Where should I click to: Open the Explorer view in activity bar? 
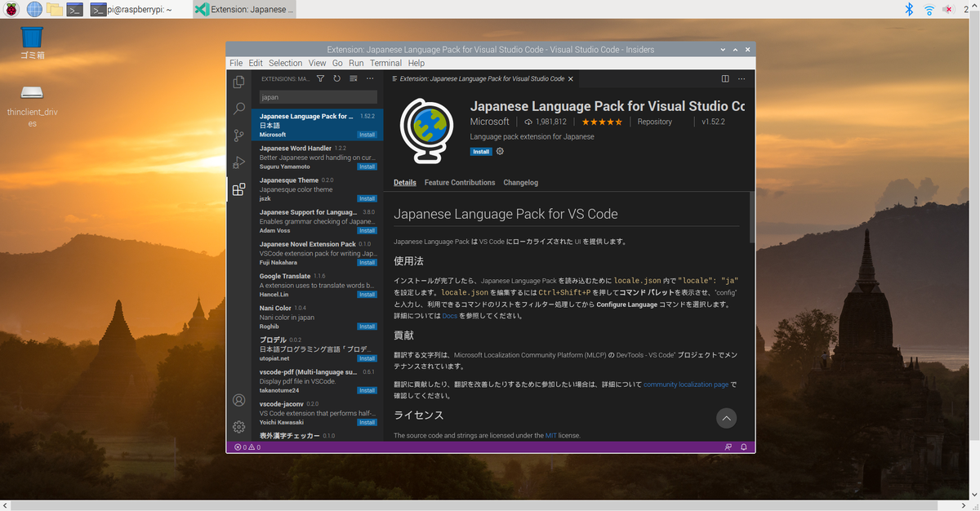[x=238, y=82]
